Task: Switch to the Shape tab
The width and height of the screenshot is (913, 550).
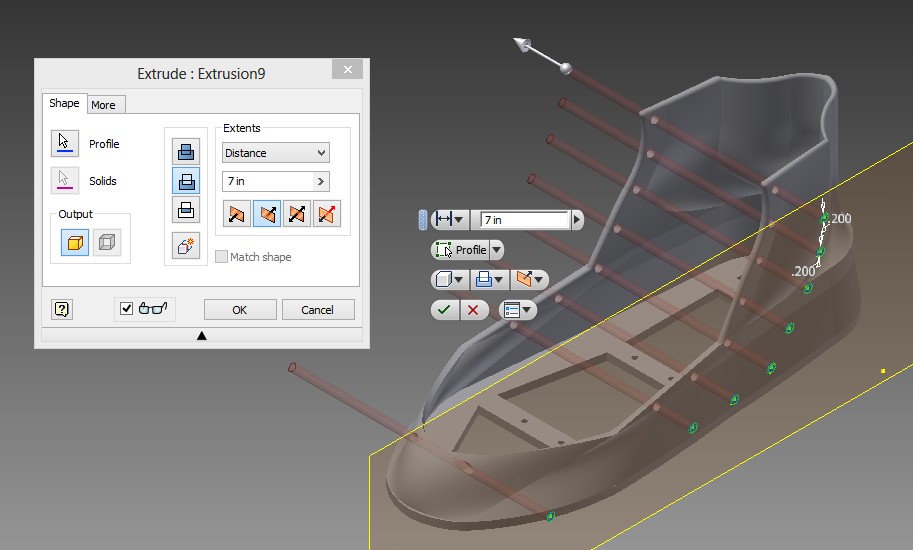Action: (x=64, y=104)
